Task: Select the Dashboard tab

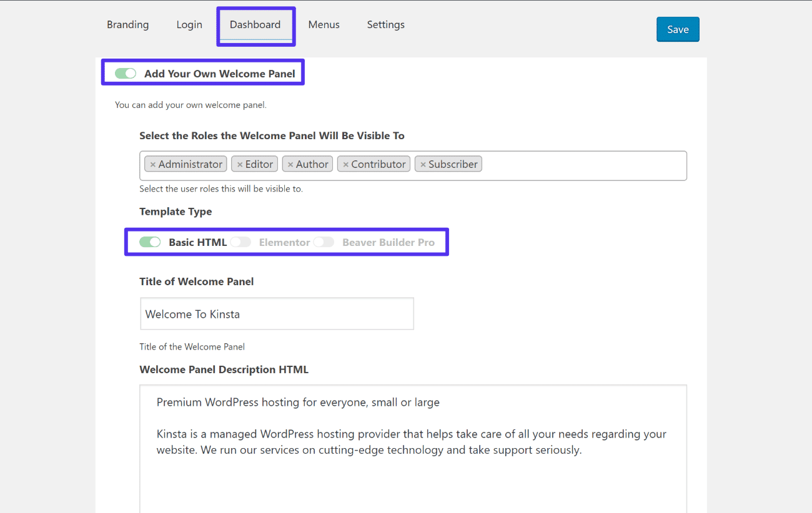Action: pyautogui.click(x=255, y=24)
